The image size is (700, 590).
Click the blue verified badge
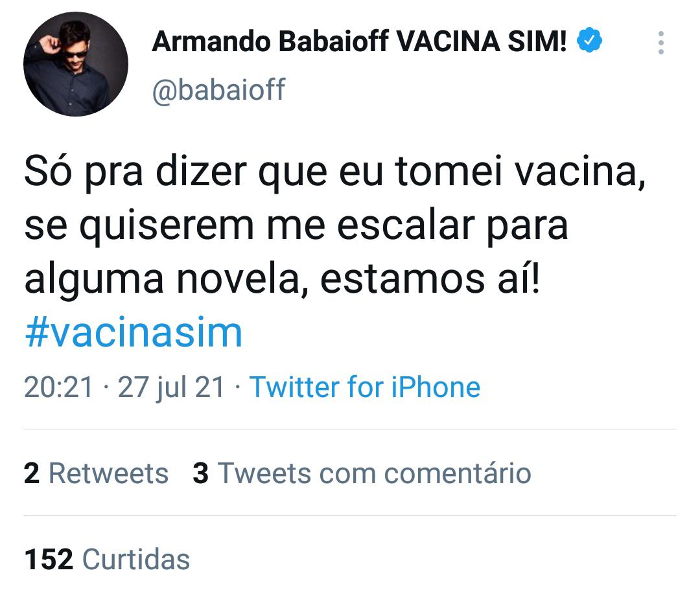pyautogui.click(x=589, y=42)
